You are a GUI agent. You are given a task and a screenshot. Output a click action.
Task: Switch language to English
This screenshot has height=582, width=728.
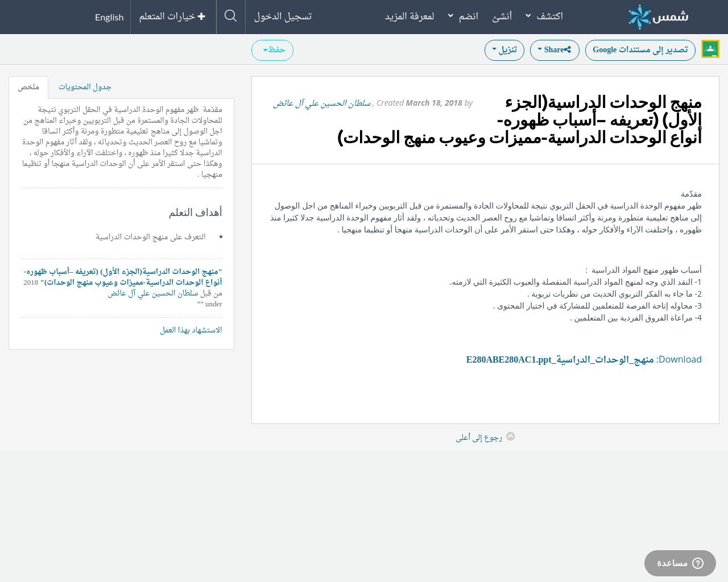coord(109,17)
